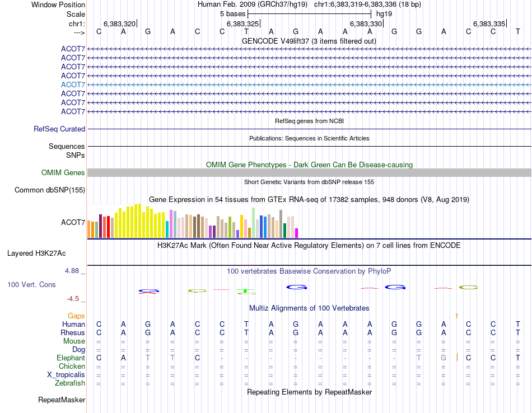The height and width of the screenshot is (413, 532).
Task: Select the gray OMIM Genes item bar
Action: click(309, 172)
